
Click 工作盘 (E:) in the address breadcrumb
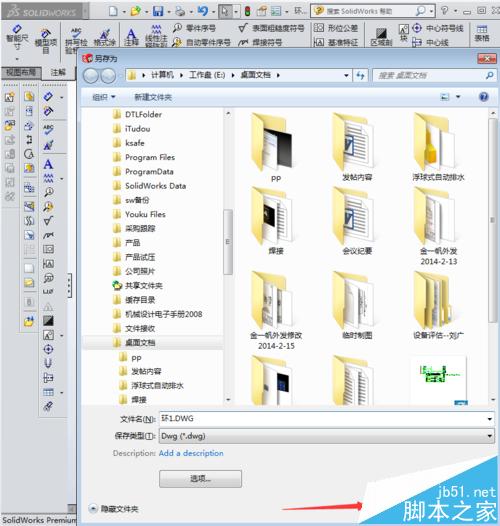pyautogui.click(x=207, y=75)
